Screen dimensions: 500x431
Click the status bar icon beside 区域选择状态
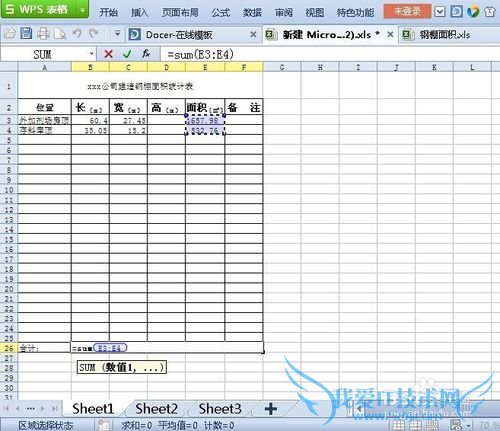point(104,425)
